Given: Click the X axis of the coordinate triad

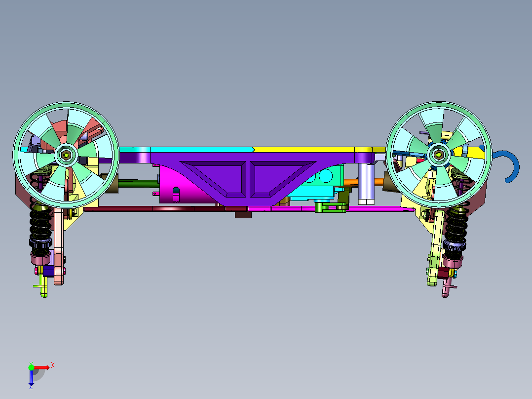Looking at the screenshot, I should (42, 367).
